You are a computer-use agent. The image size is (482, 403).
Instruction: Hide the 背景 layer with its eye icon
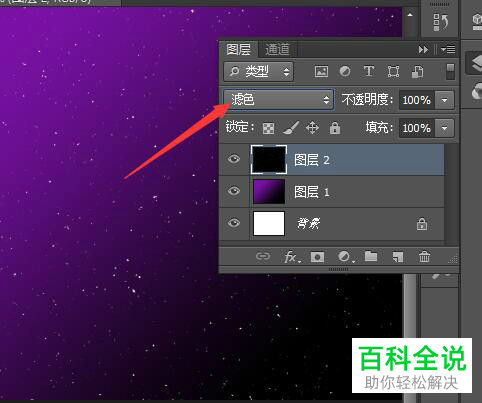[x=234, y=223]
